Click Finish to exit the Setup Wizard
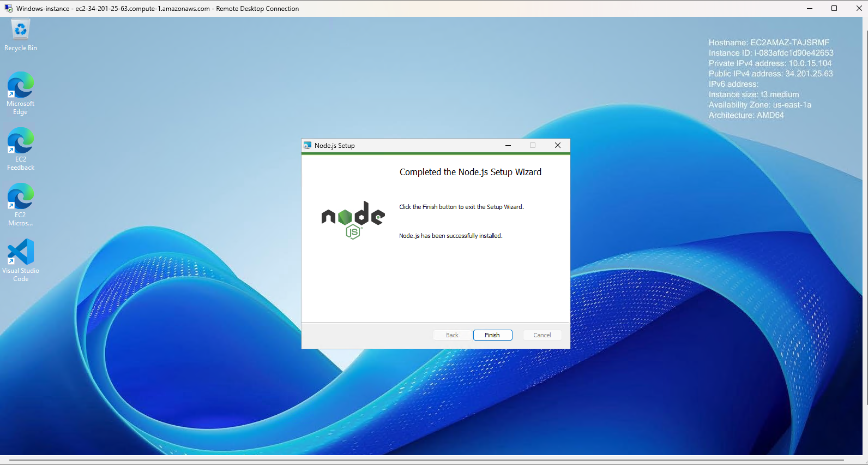This screenshot has height=465, width=868. coord(492,335)
